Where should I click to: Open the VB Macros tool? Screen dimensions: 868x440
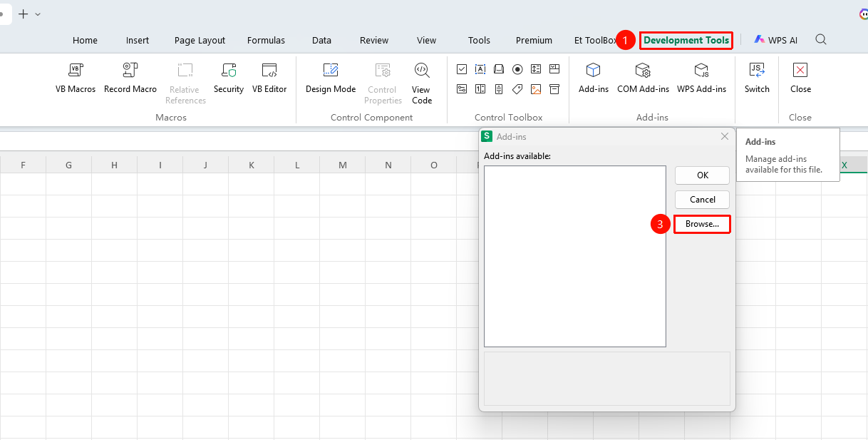tap(76, 78)
